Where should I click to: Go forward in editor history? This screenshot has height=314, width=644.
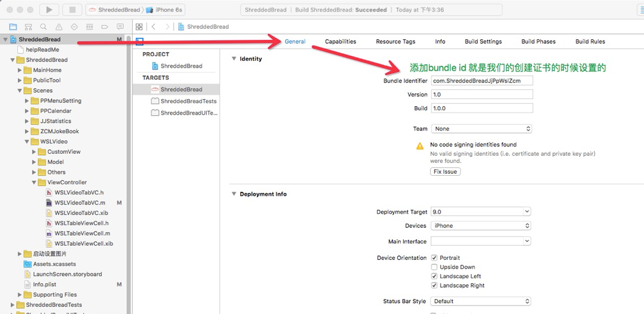(x=167, y=26)
